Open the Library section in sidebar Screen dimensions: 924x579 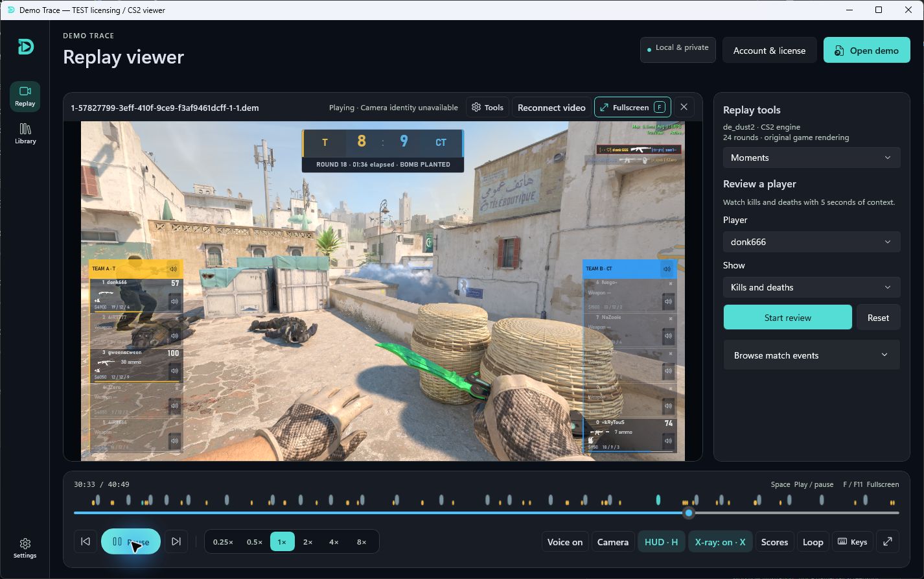(x=25, y=134)
